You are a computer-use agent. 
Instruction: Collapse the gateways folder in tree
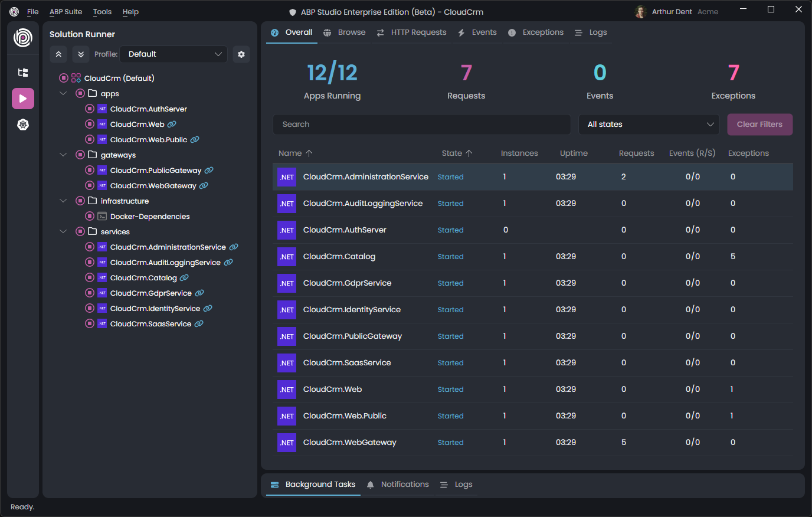[63, 155]
